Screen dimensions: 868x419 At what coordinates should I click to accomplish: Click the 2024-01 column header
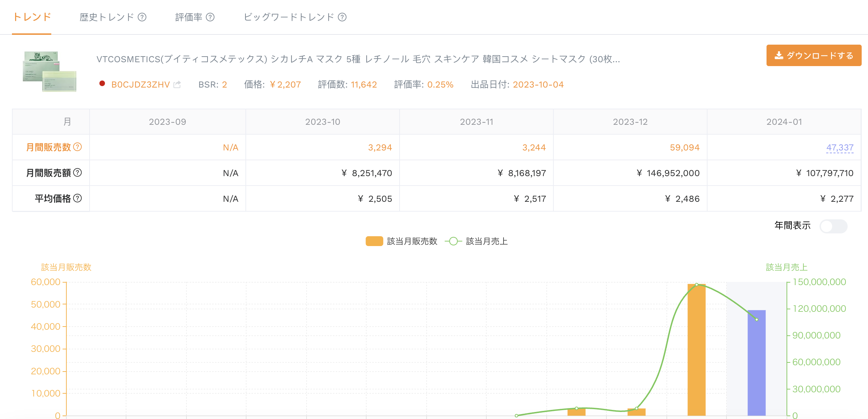click(784, 122)
